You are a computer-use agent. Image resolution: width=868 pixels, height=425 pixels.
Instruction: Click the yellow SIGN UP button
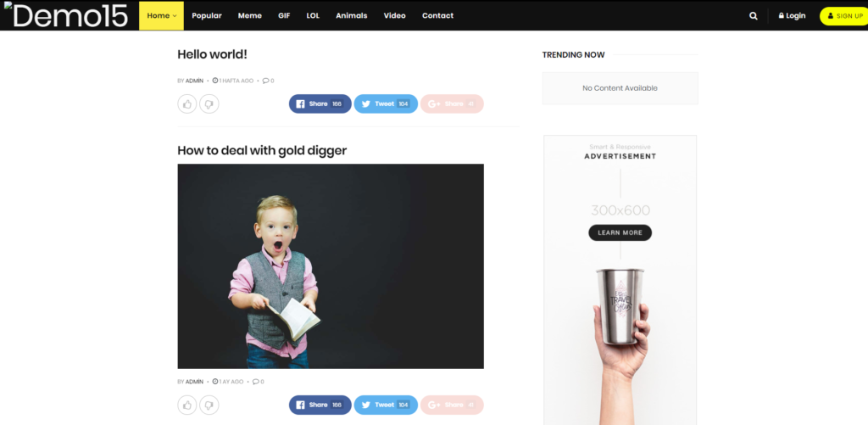pyautogui.click(x=845, y=16)
